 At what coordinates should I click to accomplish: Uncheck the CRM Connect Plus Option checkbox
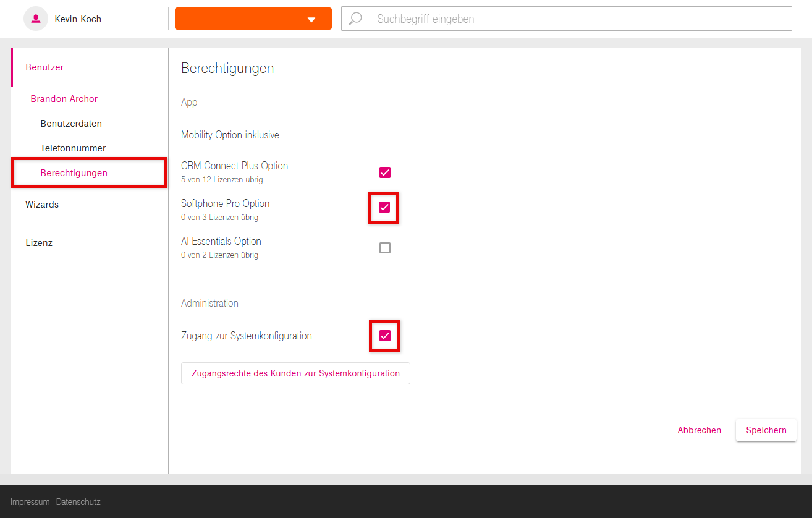point(385,172)
